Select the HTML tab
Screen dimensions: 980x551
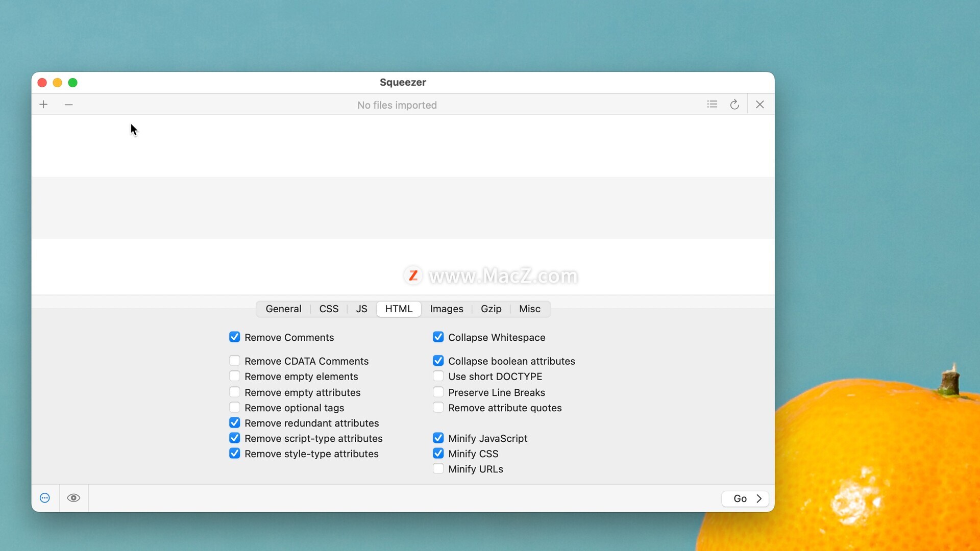pos(399,309)
